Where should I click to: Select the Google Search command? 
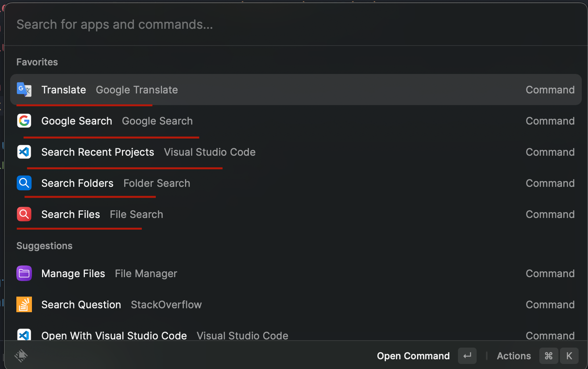pos(77,121)
